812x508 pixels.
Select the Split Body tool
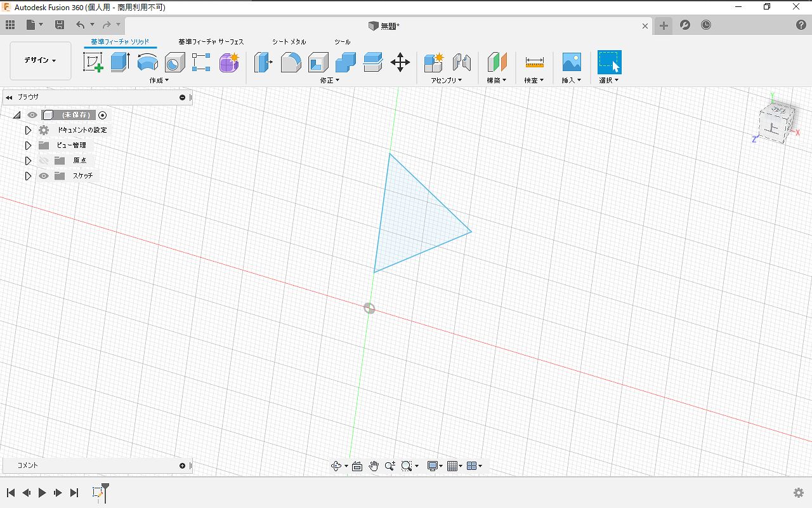(372, 62)
